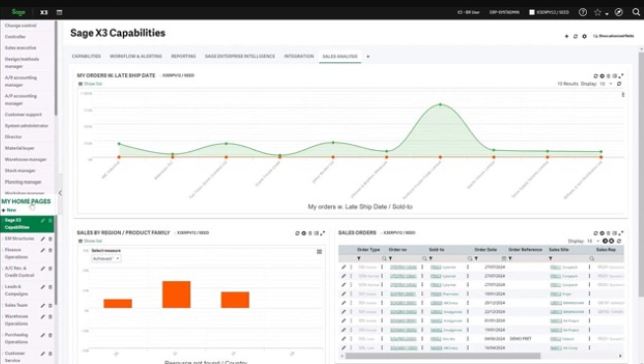This screenshot has width=644, height=364.
Task: Expand the Late Ship Date widget fullscreen
Action: 621,76
